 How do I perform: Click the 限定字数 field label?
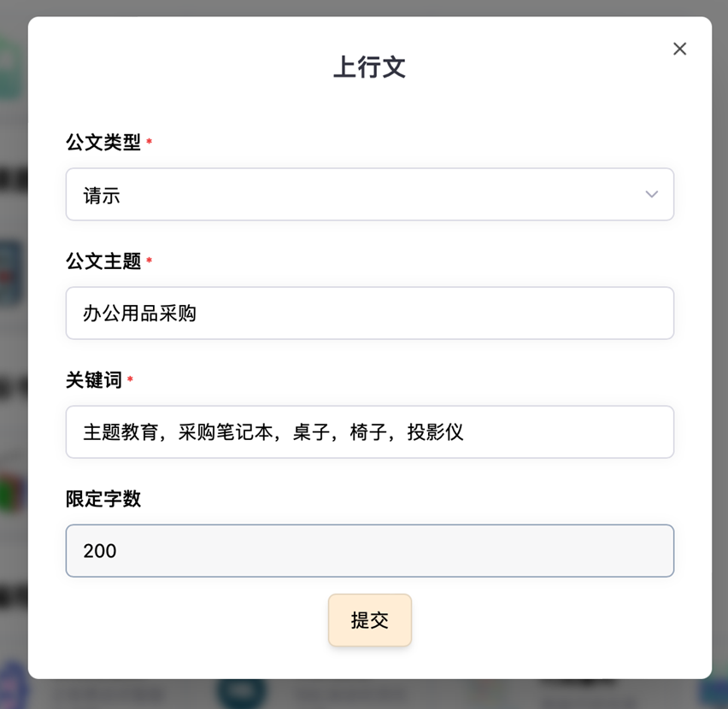point(103,499)
